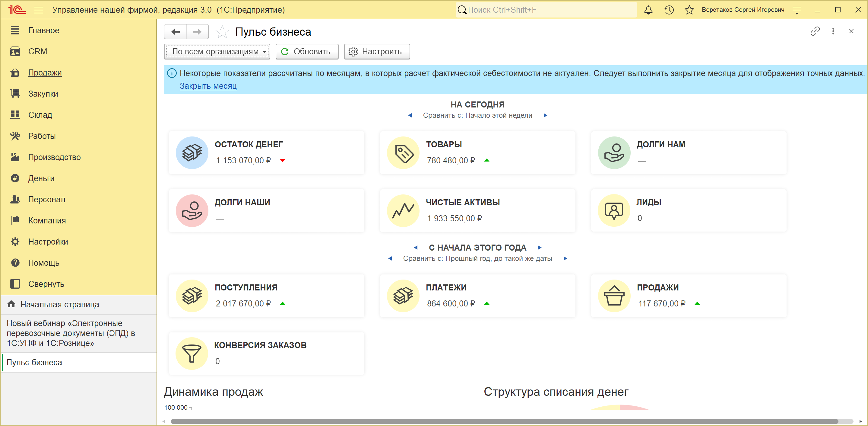Close the Пульс бизнеса tab with X
The width and height of the screenshot is (868, 426).
[x=851, y=31]
